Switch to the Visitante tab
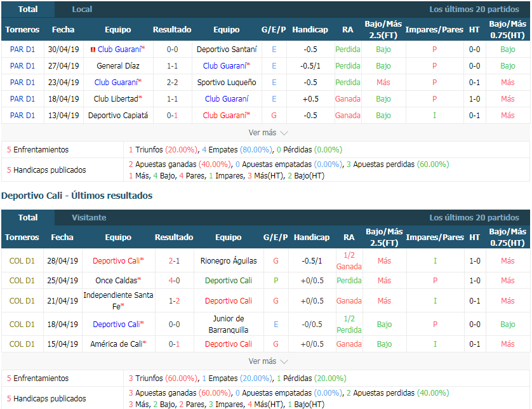 89,218
